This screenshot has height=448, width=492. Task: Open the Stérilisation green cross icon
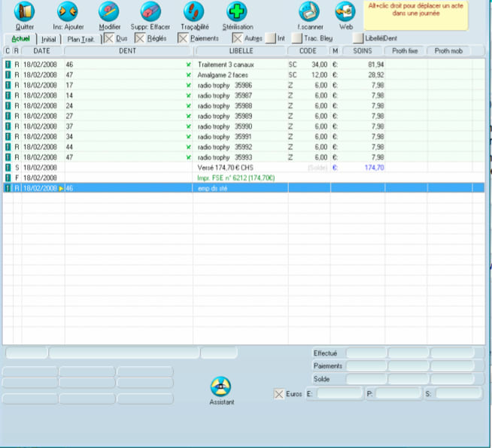(237, 12)
